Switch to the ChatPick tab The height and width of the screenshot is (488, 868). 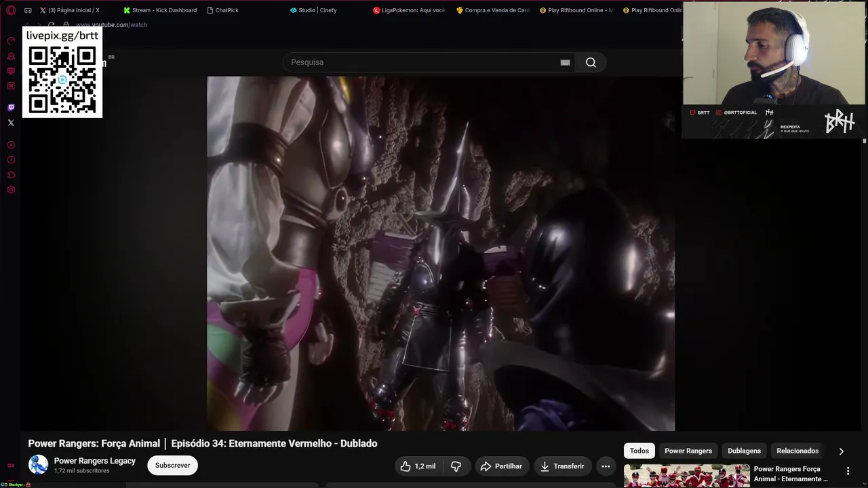click(223, 10)
